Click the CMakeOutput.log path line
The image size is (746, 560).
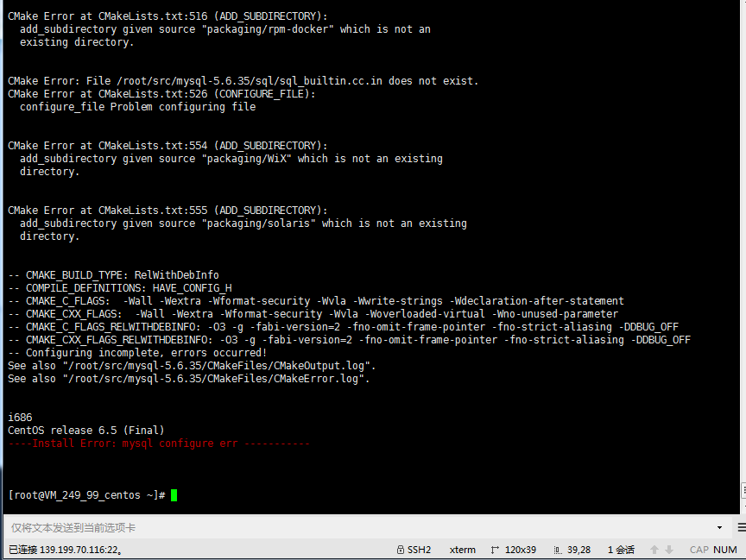(192, 366)
